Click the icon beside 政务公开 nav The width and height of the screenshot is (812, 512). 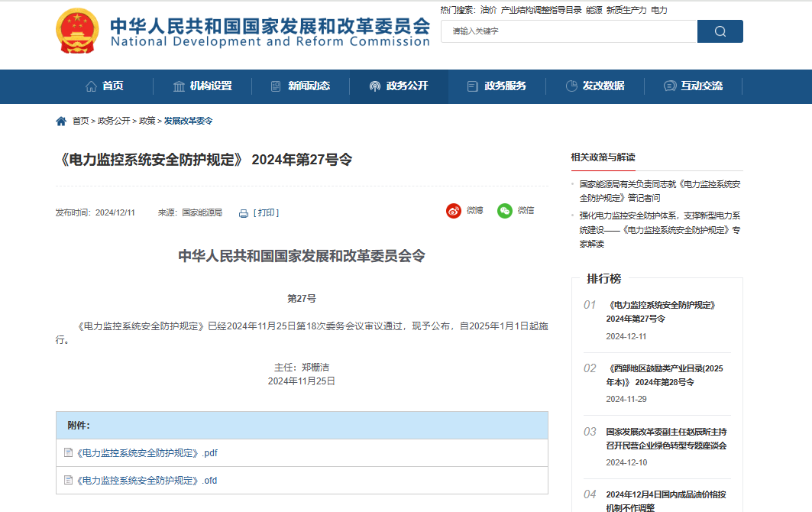(375, 86)
